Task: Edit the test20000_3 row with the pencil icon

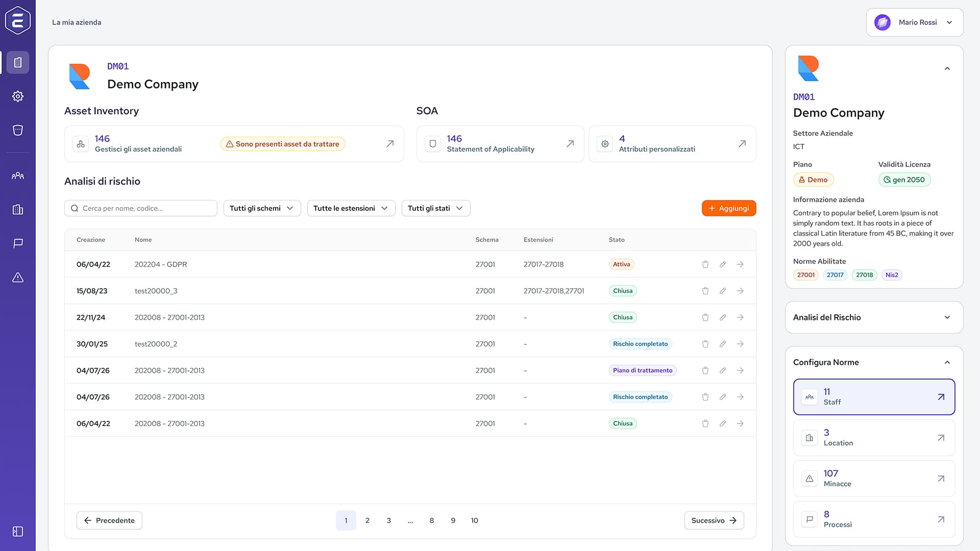Action: 723,291
